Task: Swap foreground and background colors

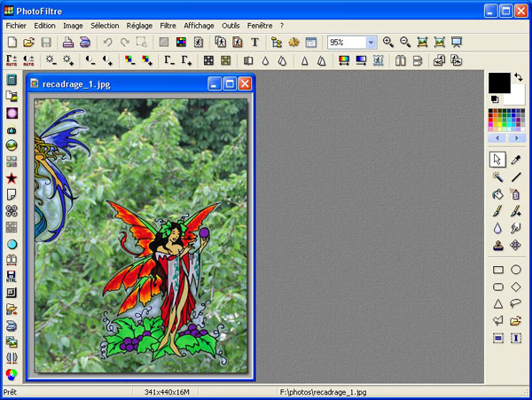Action: point(519,77)
